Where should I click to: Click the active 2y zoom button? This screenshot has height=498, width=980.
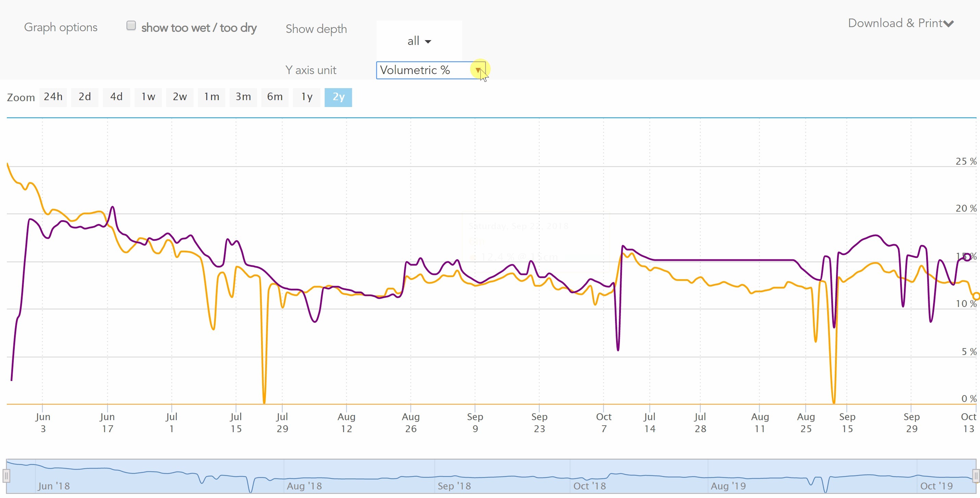(338, 97)
